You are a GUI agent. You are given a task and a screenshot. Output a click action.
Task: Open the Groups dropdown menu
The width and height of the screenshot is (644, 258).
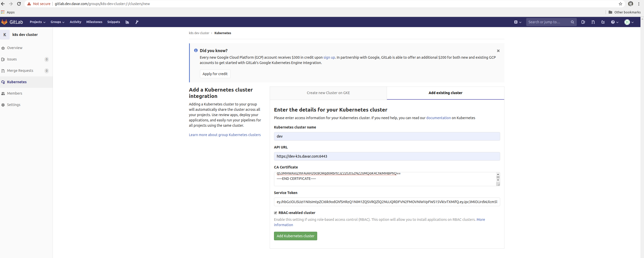click(57, 22)
